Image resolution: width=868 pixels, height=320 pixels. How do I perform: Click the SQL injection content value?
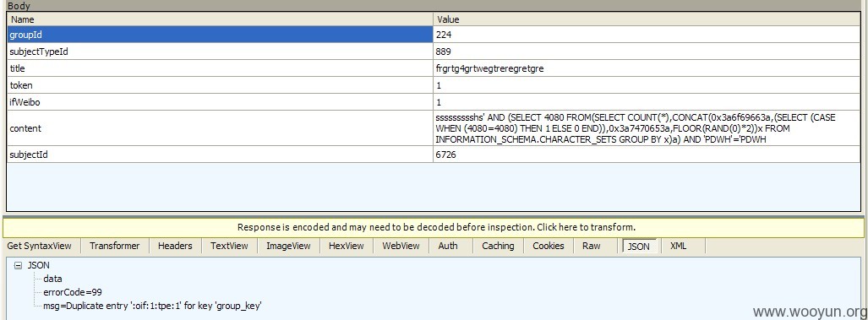click(x=647, y=128)
